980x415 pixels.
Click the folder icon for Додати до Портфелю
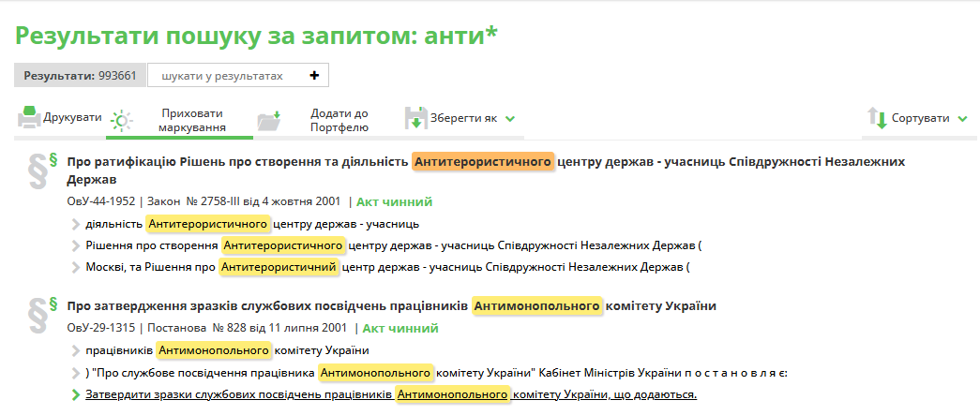pos(268,120)
